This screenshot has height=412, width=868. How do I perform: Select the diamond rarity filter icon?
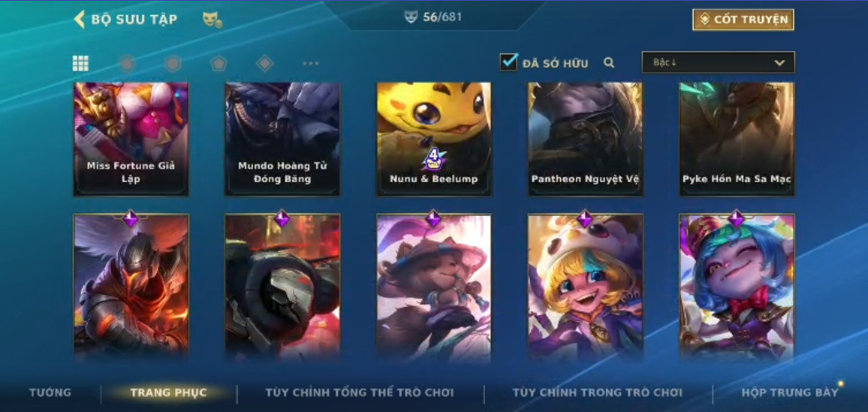[265, 63]
